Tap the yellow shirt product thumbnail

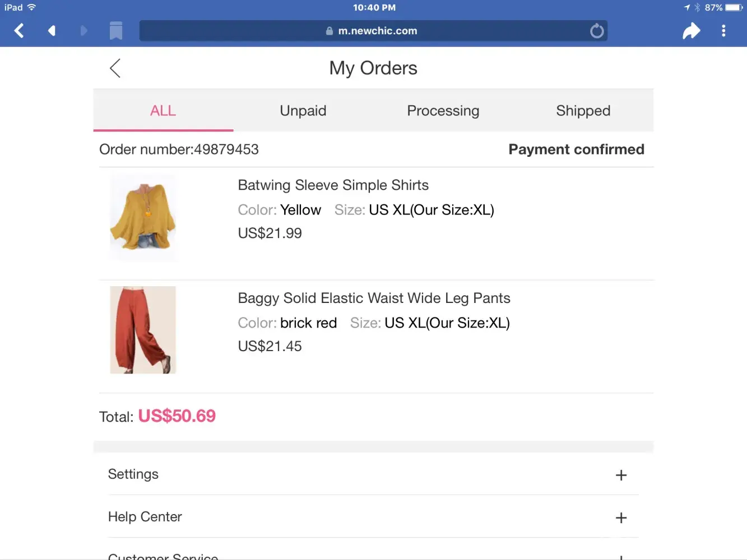click(143, 217)
